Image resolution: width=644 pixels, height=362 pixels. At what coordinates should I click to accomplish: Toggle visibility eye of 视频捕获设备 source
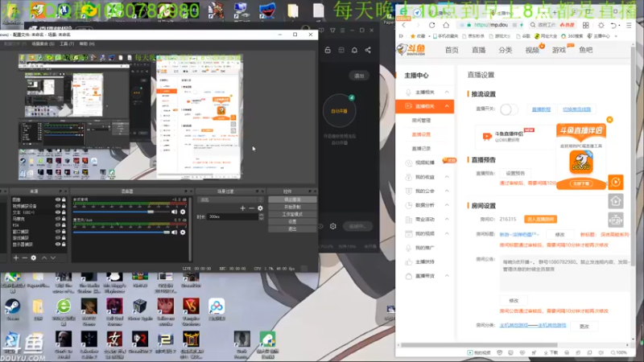pyautogui.click(x=57, y=206)
